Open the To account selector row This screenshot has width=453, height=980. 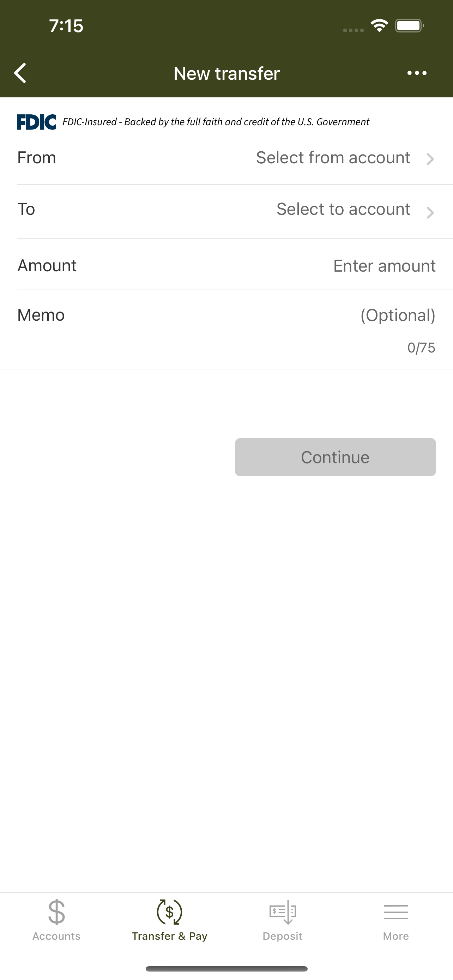pos(227,212)
